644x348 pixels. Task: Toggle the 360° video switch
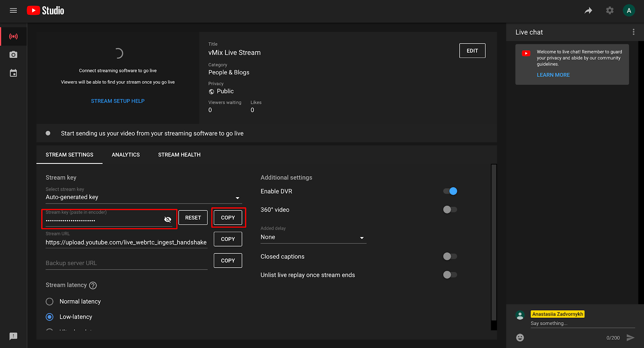point(450,210)
